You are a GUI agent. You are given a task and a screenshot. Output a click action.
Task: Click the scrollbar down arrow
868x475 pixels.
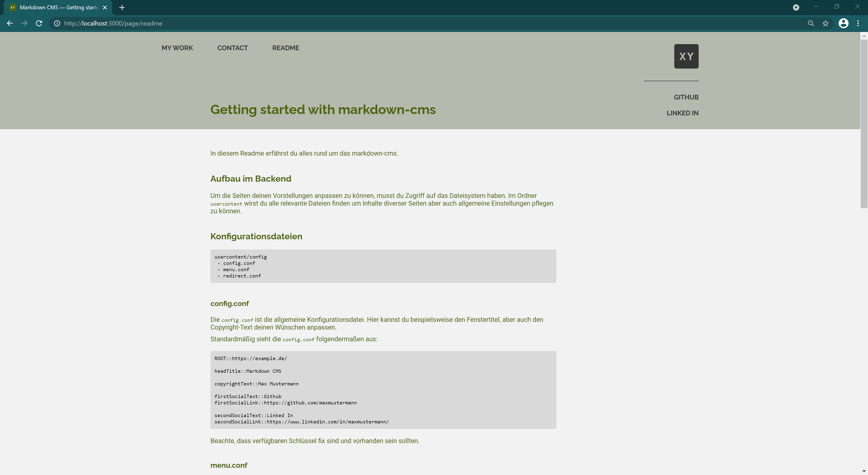(864, 471)
